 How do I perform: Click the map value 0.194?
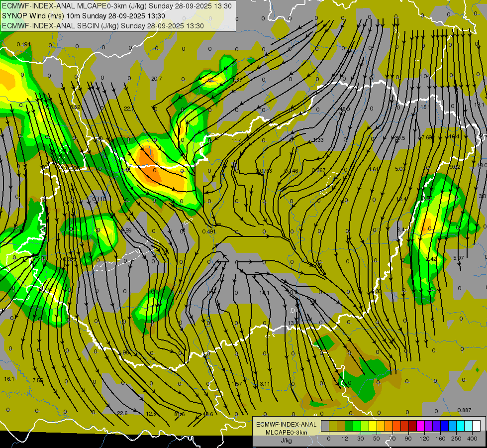(23, 44)
